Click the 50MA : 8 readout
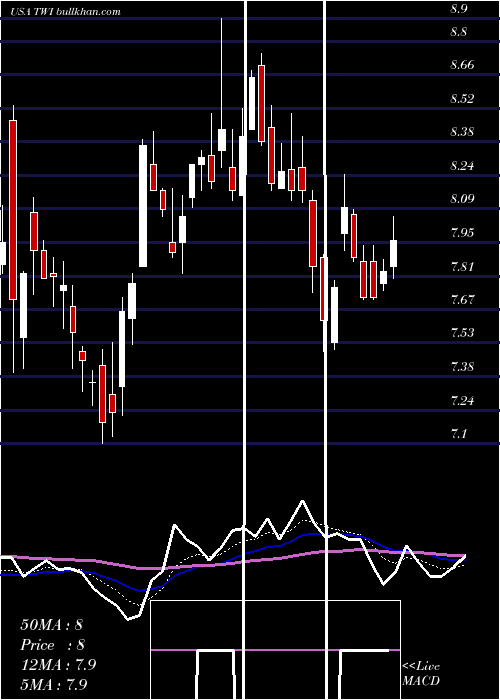This screenshot has width=500, height=700. pos(51,625)
